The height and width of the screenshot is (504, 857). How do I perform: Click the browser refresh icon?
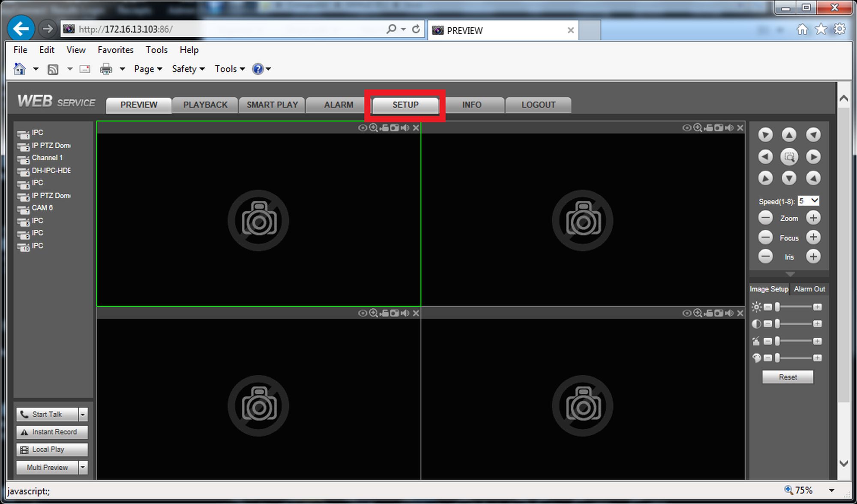click(x=416, y=29)
